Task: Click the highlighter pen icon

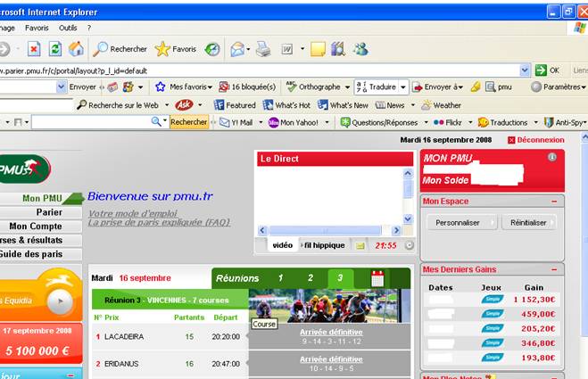Action: tap(475, 87)
